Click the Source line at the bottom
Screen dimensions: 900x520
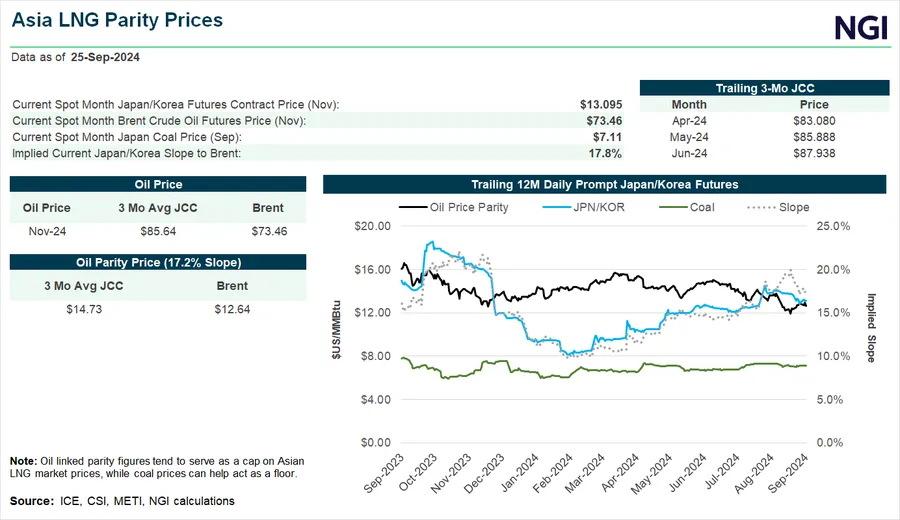(122, 500)
